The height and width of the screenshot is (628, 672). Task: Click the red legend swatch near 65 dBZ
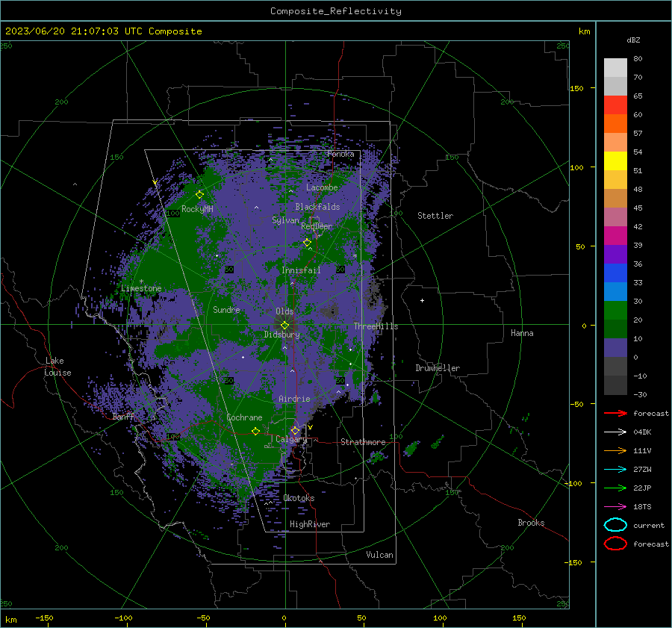[615, 105]
